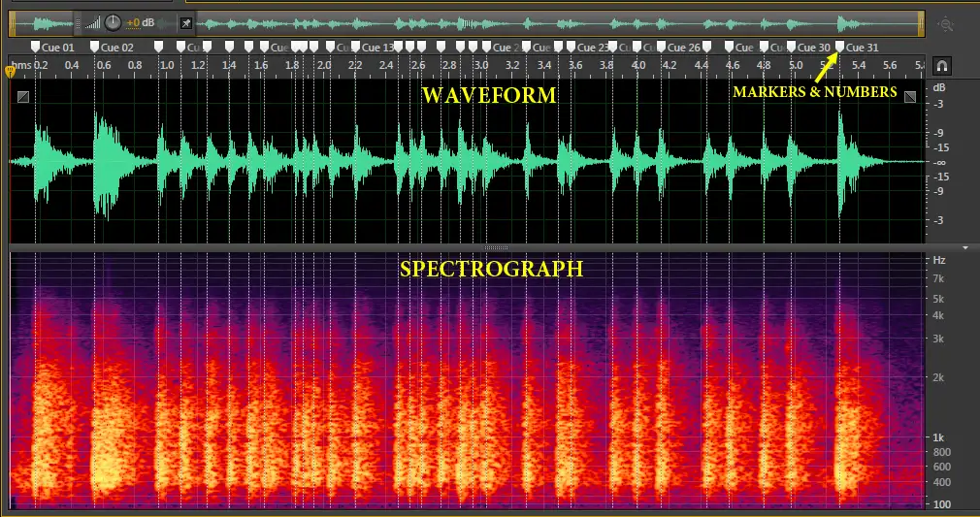Click the dB amplitude scale label
The height and width of the screenshot is (517, 980).
pyautogui.click(x=939, y=87)
